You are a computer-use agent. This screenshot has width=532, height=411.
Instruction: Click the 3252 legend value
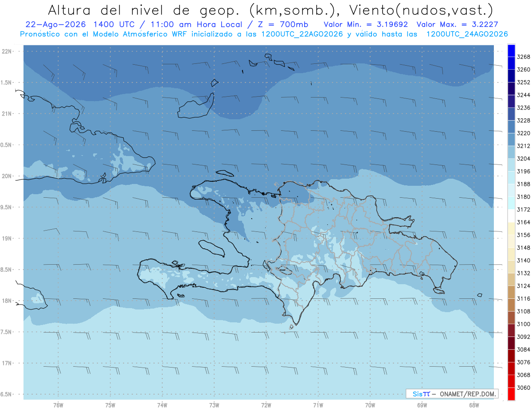(524, 82)
